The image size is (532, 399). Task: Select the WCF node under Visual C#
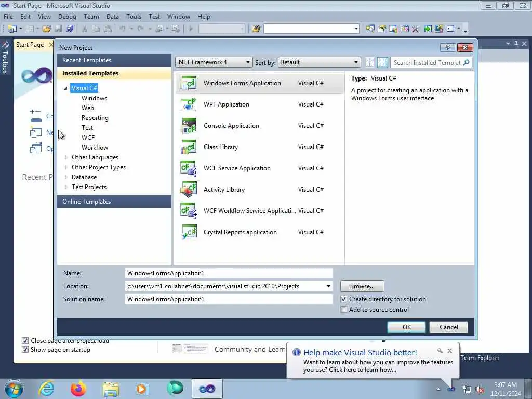pyautogui.click(x=88, y=137)
